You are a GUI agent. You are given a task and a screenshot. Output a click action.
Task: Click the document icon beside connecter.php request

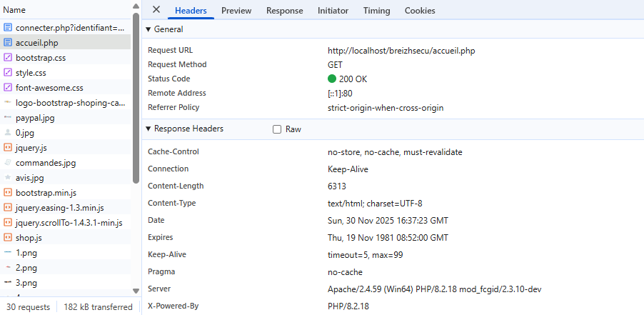(8, 28)
